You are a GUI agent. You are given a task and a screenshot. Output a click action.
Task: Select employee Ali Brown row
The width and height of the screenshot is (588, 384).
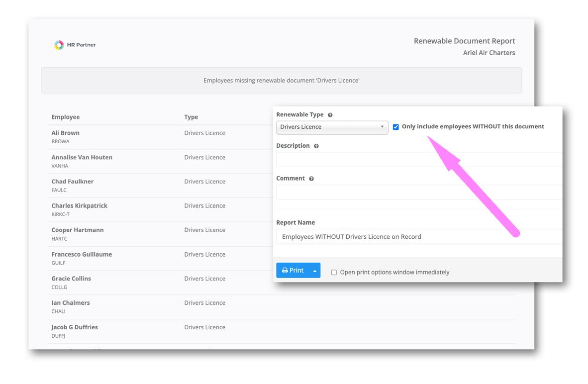[x=65, y=133]
